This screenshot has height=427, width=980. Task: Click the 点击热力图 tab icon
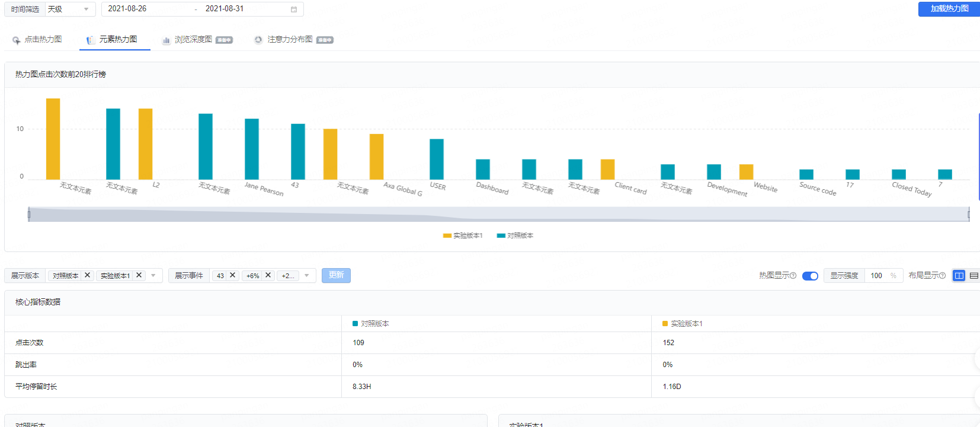[17, 40]
